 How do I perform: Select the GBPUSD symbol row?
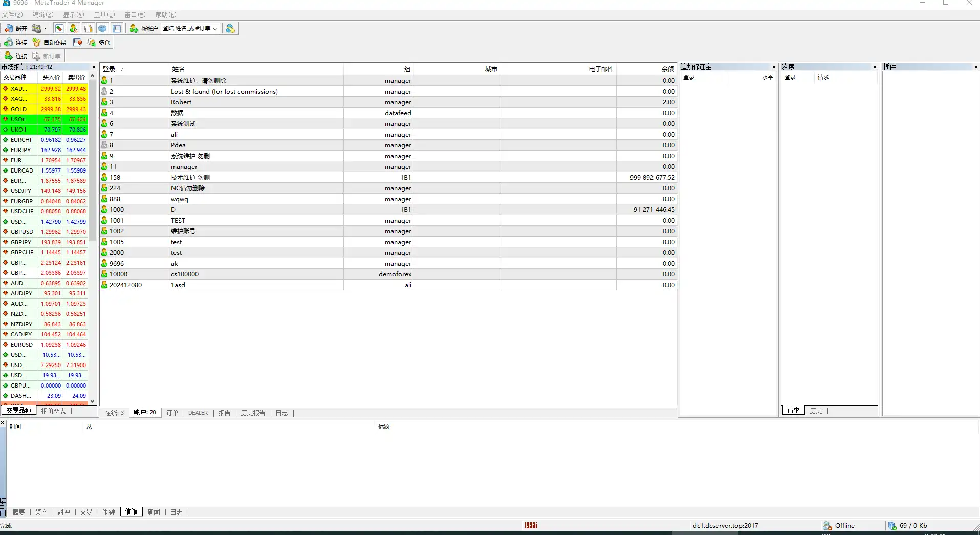pos(45,232)
